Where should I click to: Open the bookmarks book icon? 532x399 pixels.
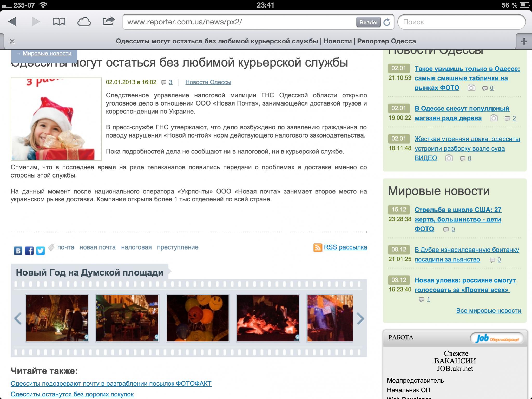[59, 22]
